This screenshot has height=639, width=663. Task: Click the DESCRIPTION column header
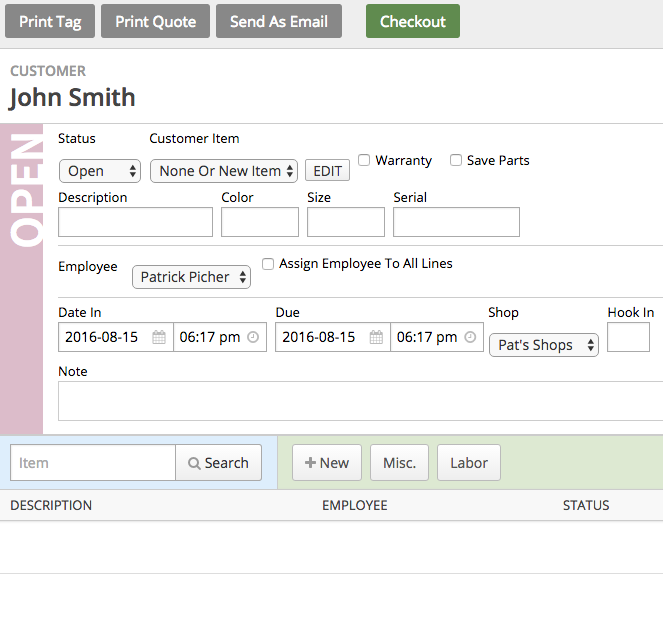[51, 505]
